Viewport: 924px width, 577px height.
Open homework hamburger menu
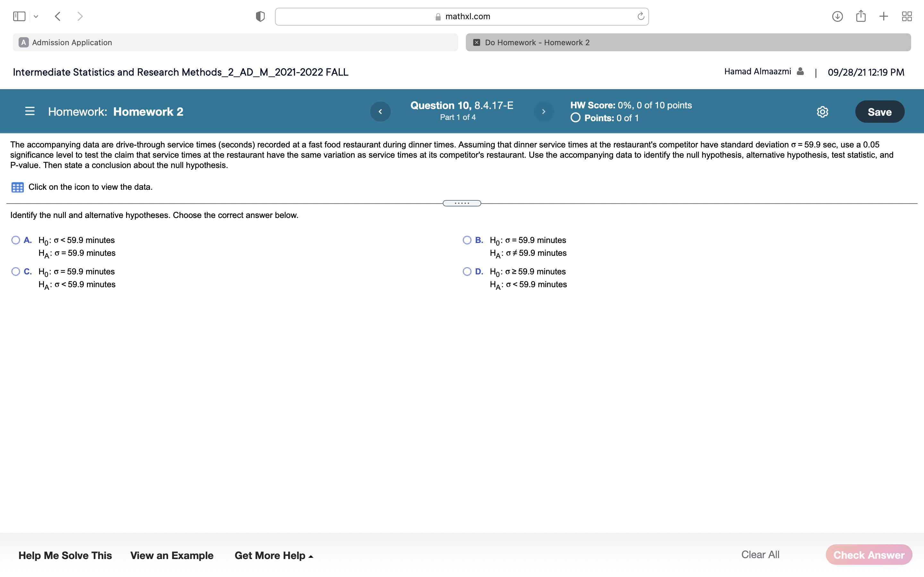(x=30, y=112)
